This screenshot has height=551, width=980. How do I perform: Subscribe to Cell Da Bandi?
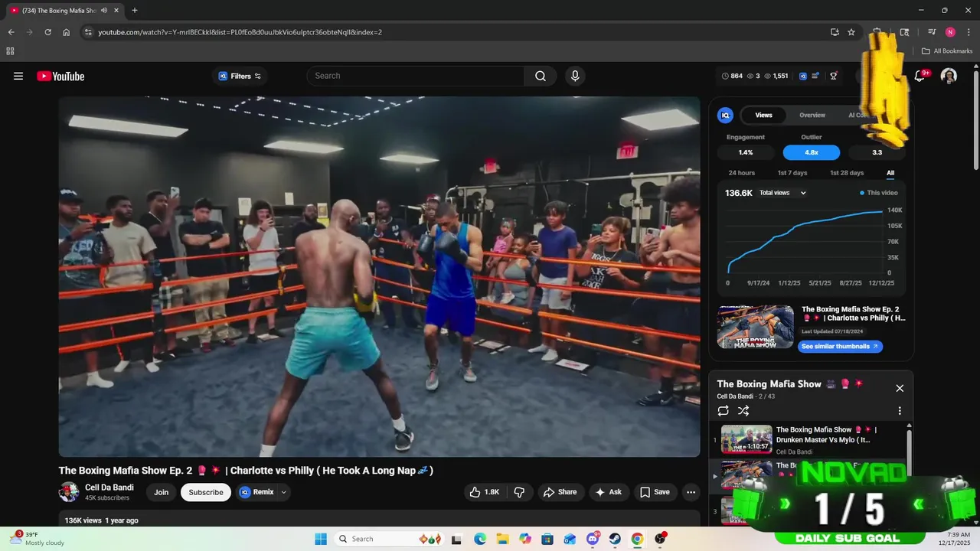[x=206, y=492]
